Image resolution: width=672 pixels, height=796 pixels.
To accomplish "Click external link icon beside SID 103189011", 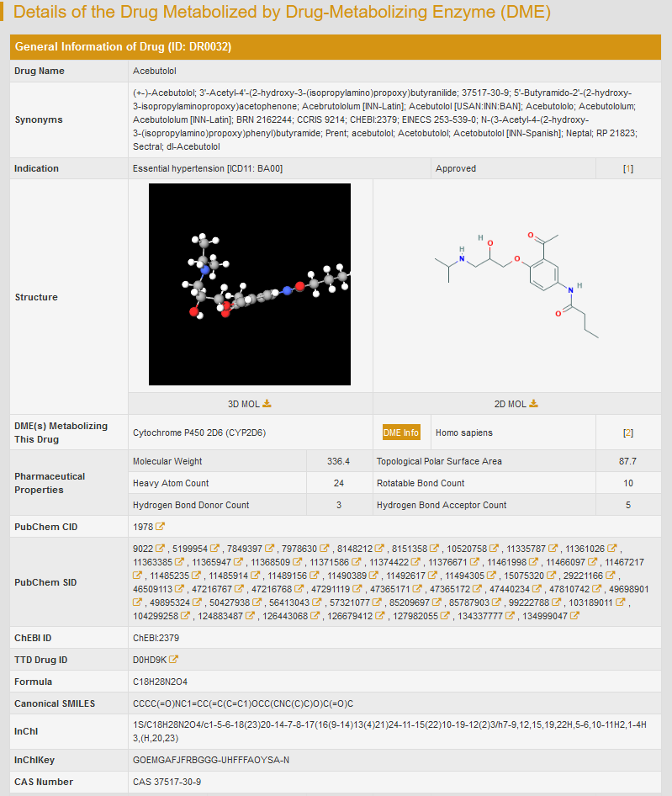I will click(622, 602).
